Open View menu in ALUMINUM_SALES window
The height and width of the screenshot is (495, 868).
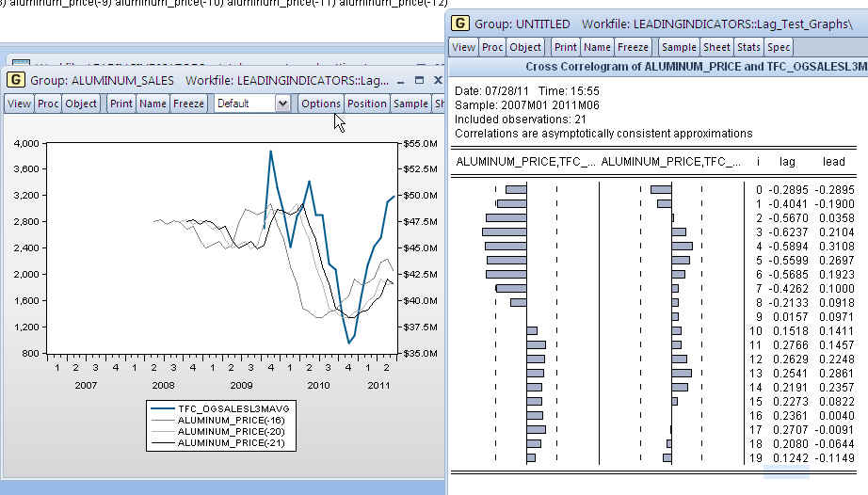point(19,104)
